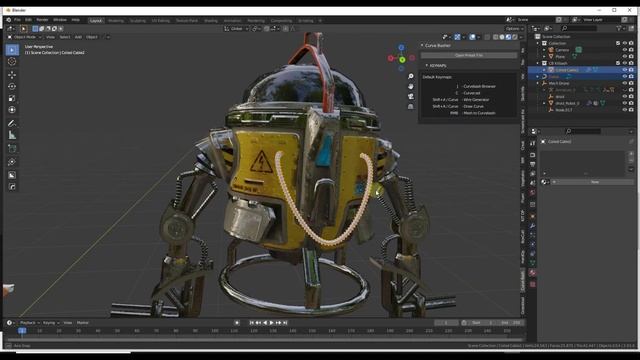Image resolution: width=640 pixels, height=360 pixels.
Task: Click the outliner search field
Action: tap(579, 29)
